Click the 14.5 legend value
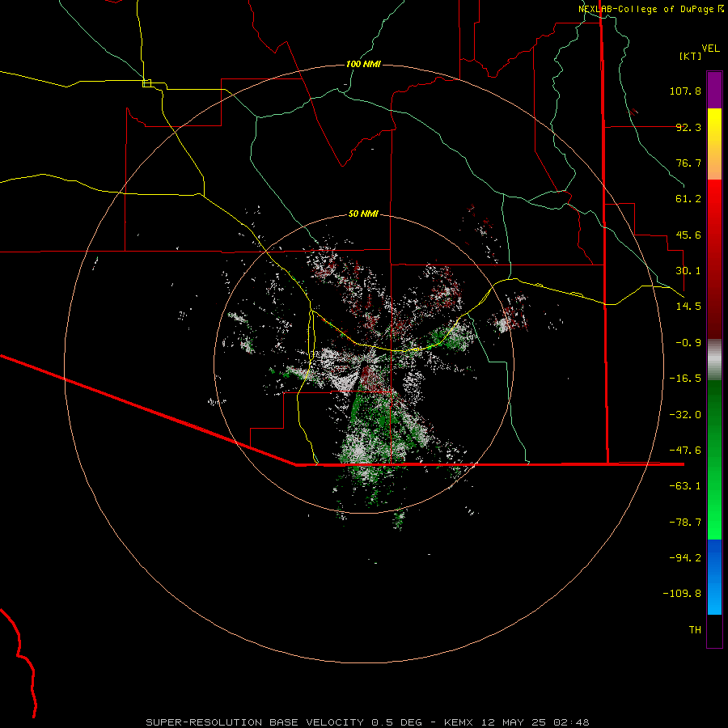 [688, 307]
